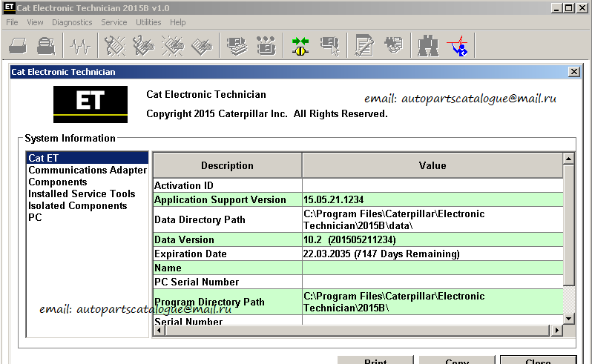Image resolution: width=592 pixels, height=364 pixels.
Task: Open the Configuration tool icon
Action: [266, 46]
